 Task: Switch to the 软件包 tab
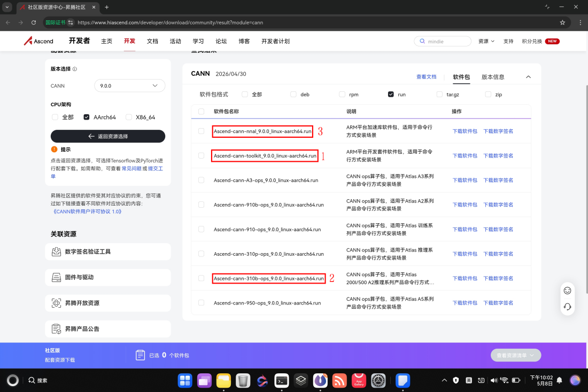click(461, 77)
